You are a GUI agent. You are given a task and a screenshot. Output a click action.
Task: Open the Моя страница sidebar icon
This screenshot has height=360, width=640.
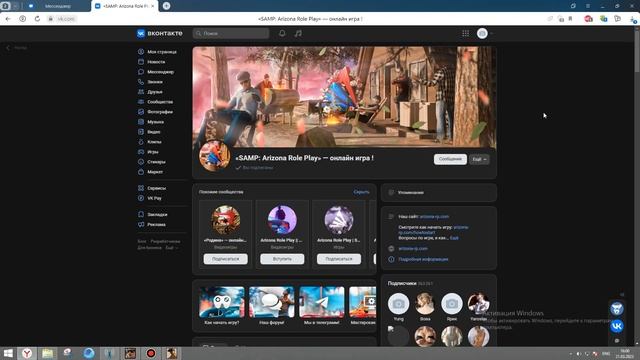(x=141, y=52)
